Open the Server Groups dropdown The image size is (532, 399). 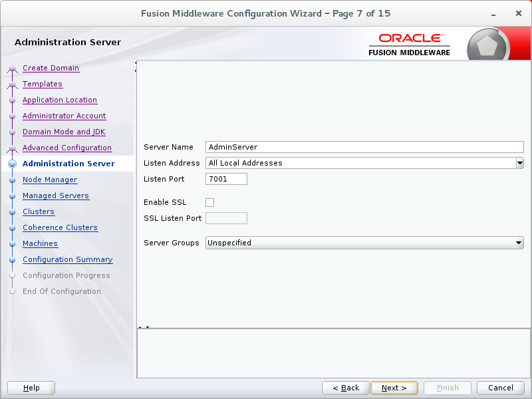click(364, 243)
